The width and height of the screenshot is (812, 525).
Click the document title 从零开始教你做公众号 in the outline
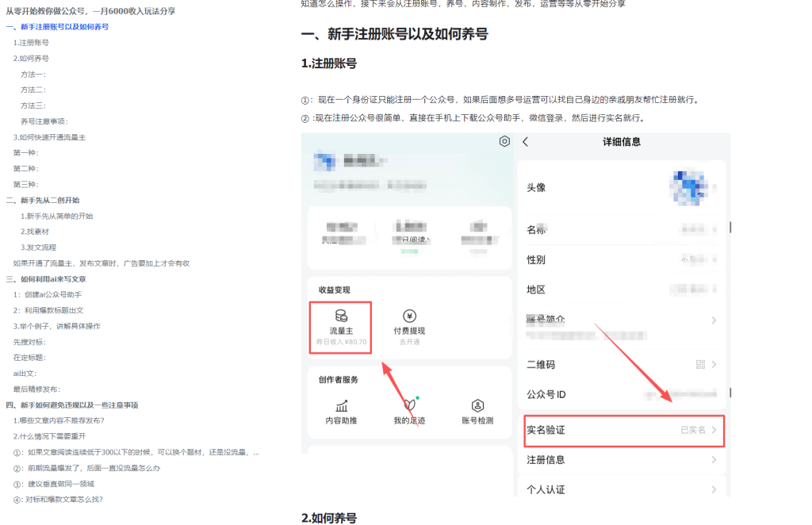[90, 11]
